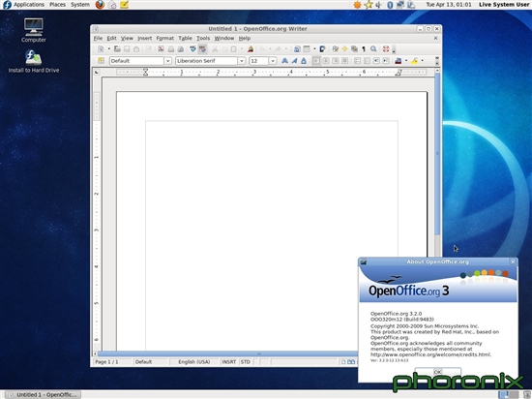532x399 pixels.
Task: Open the Highlighting color dropdown arrow
Action: [422, 61]
